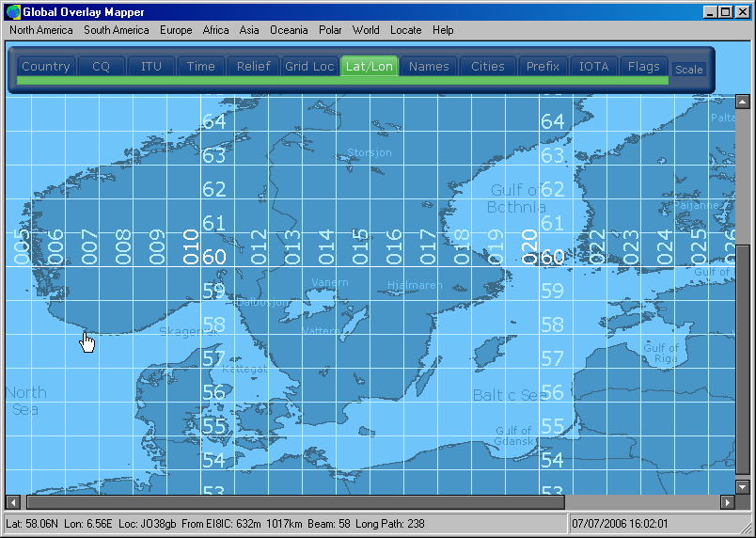Click the horizontal scrollbar left arrow
Image resolution: width=756 pixels, height=538 pixels.
click(x=13, y=502)
